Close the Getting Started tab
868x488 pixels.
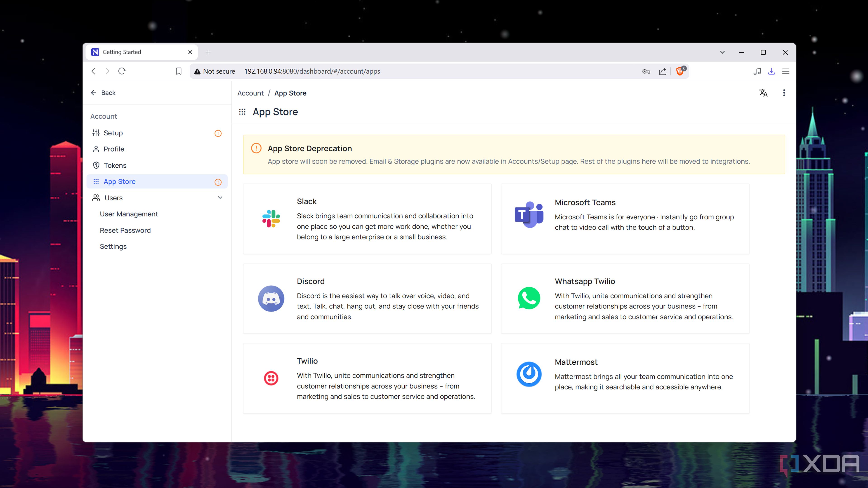pos(190,52)
